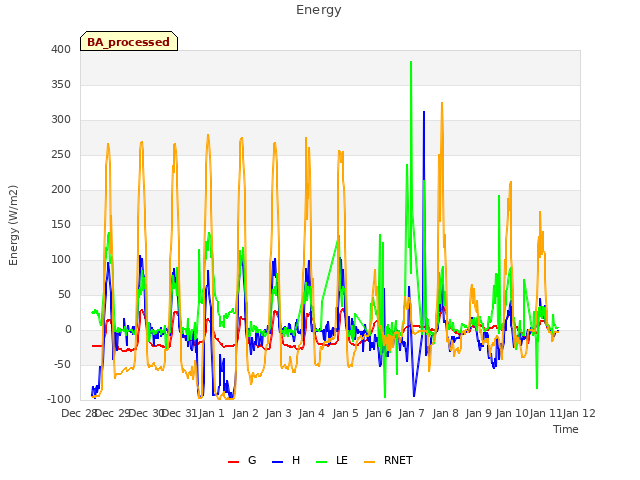Viewport: 640px width, 480px height.
Task: Click the 400 y-axis tick label
Action: pyautogui.click(x=61, y=49)
